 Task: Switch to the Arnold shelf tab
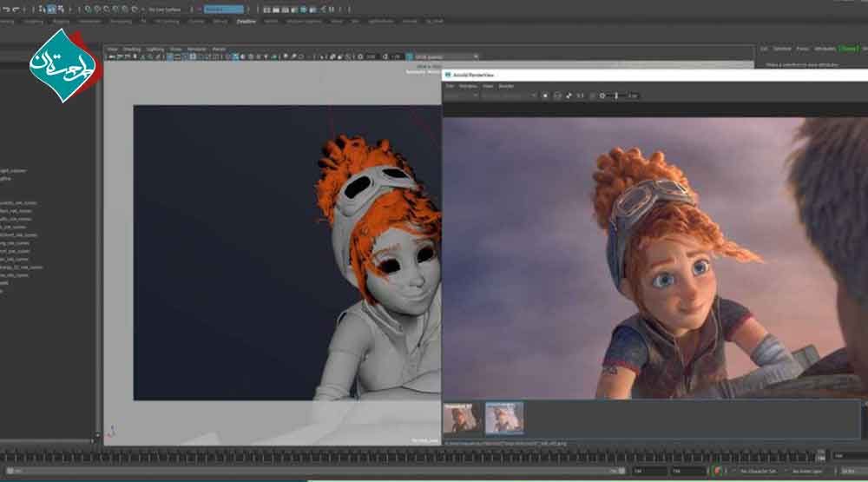[x=220, y=21]
